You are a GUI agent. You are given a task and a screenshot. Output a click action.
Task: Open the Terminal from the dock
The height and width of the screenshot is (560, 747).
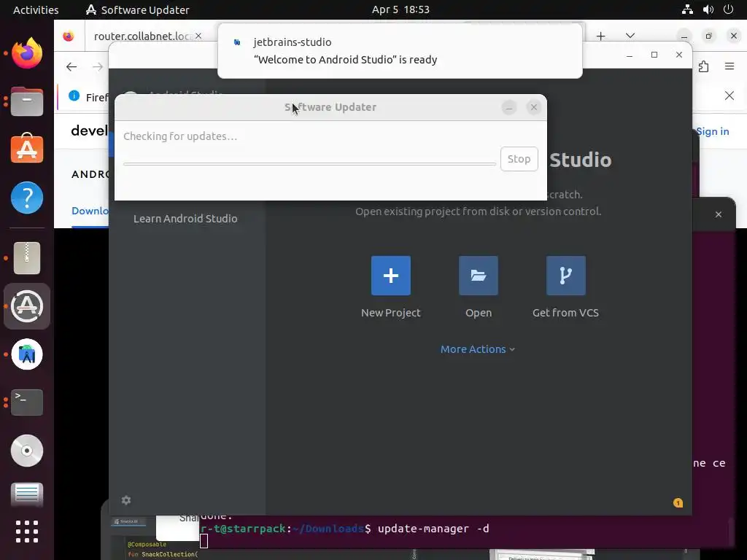(27, 402)
